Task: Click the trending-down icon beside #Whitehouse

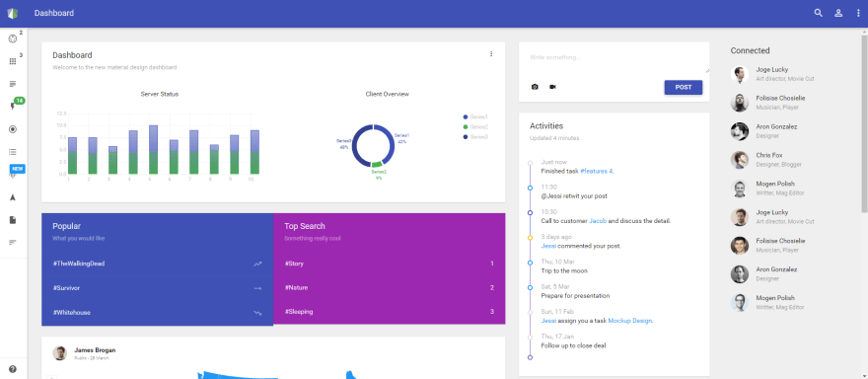Action: coord(257,313)
